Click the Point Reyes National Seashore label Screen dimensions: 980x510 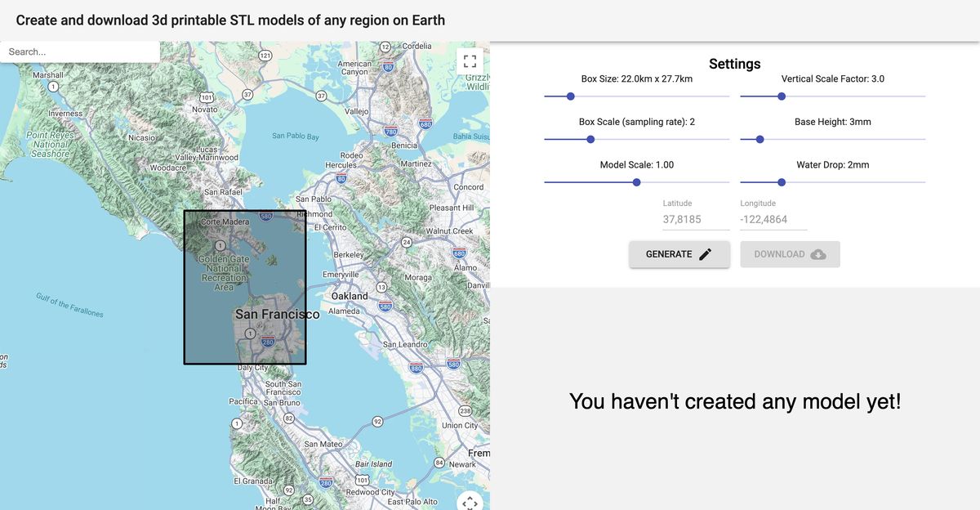50,144
